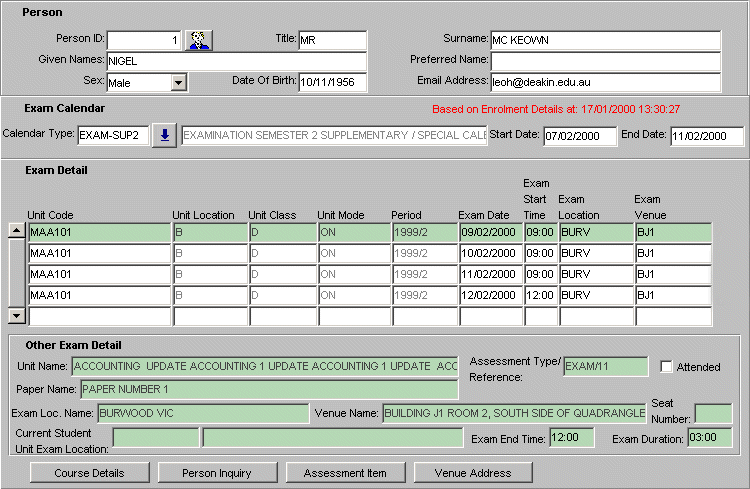This screenshot has width=750, height=489.
Task: Click the Calendar Type blue arrow lookup icon
Action: coord(165,135)
